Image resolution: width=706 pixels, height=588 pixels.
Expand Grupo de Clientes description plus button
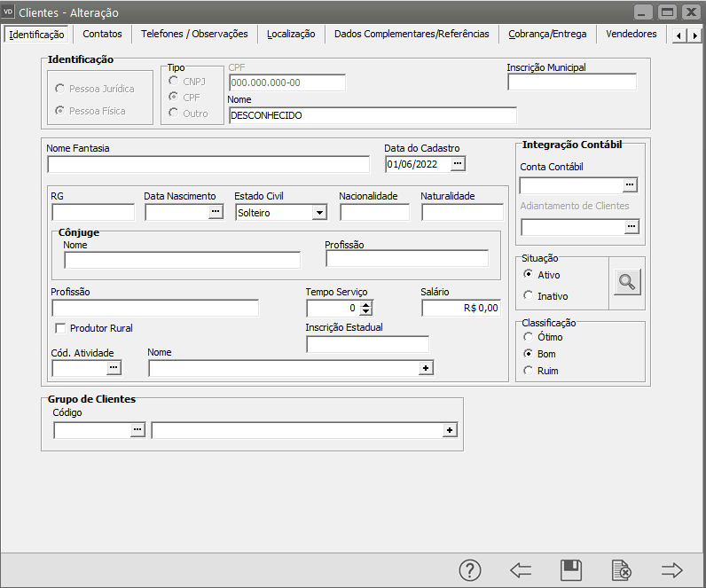450,430
